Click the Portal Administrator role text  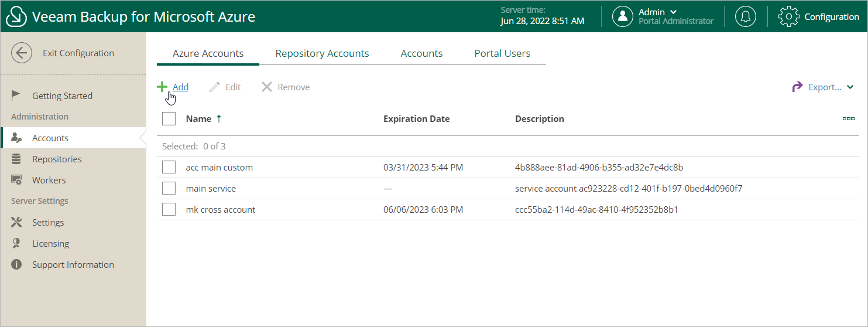(676, 21)
